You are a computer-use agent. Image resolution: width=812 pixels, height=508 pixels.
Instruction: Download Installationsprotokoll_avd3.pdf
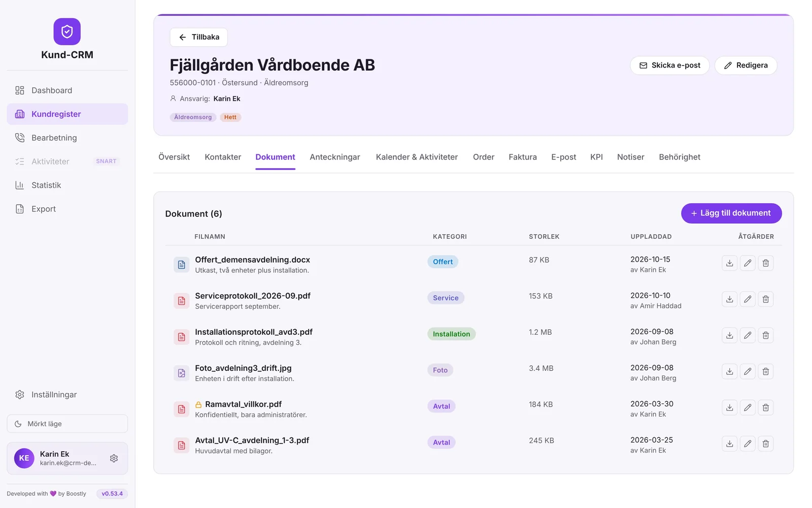pos(729,335)
